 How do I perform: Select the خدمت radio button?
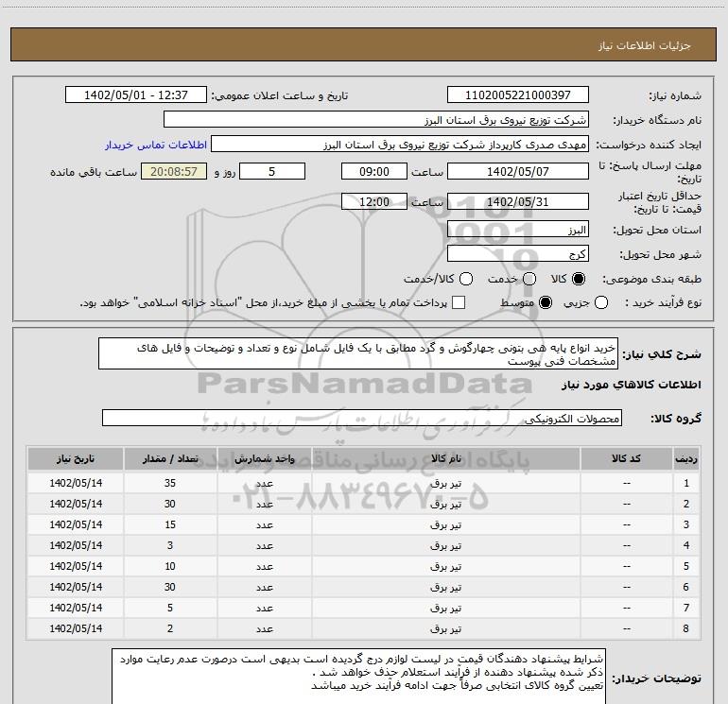pyautogui.click(x=529, y=279)
